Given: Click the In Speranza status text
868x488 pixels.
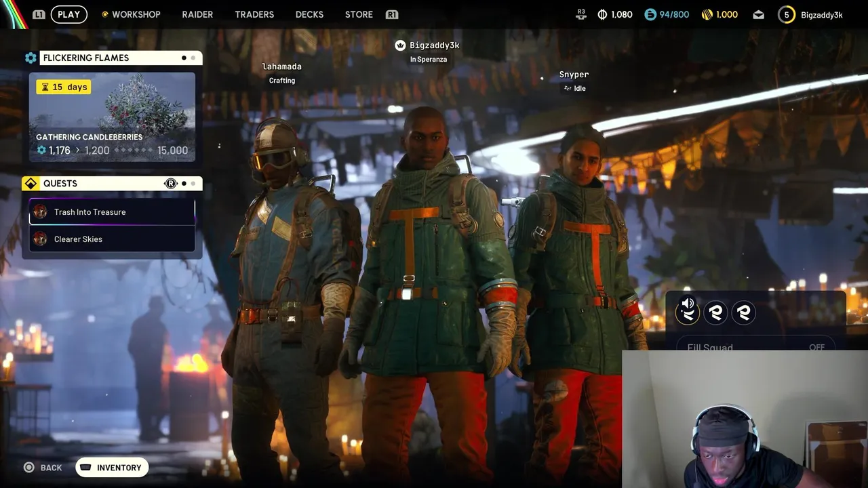Looking at the screenshot, I should point(429,60).
